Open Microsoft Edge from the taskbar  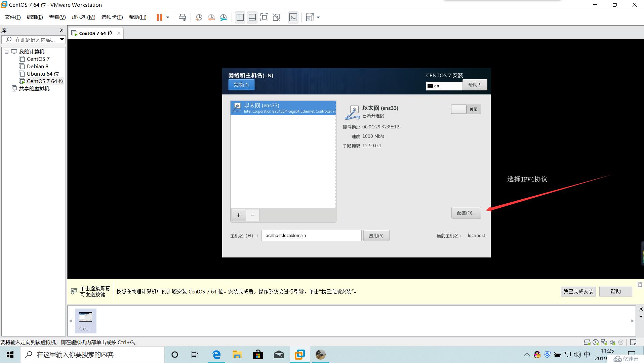point(216,355)
